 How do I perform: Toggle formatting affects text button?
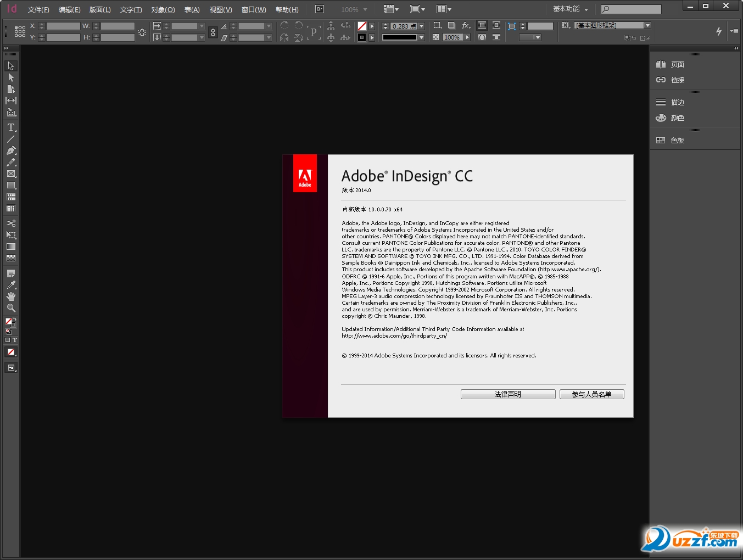coord(15,340)
